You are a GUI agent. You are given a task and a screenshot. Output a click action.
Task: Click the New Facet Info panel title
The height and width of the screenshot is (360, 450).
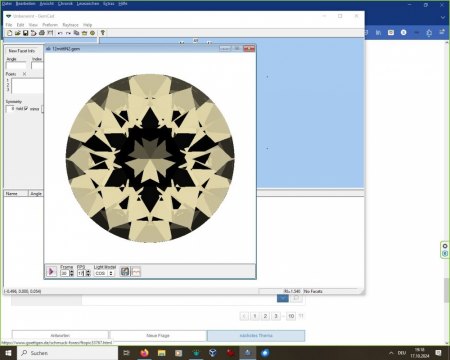22,51
